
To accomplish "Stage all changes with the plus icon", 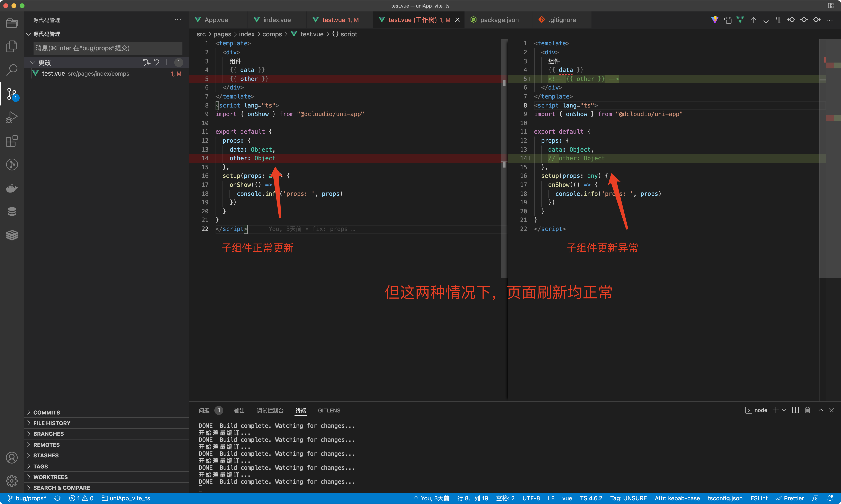I will click(x=166, y=62).
